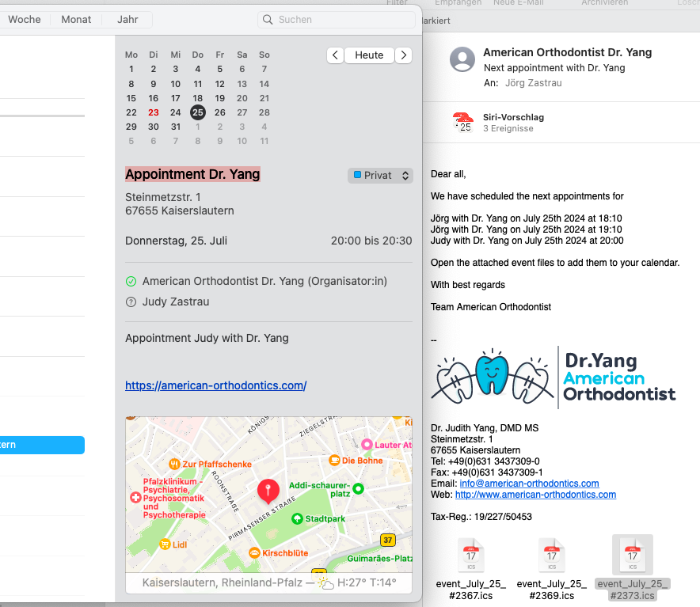Click the sender avatar in Mail

point(462,59)
